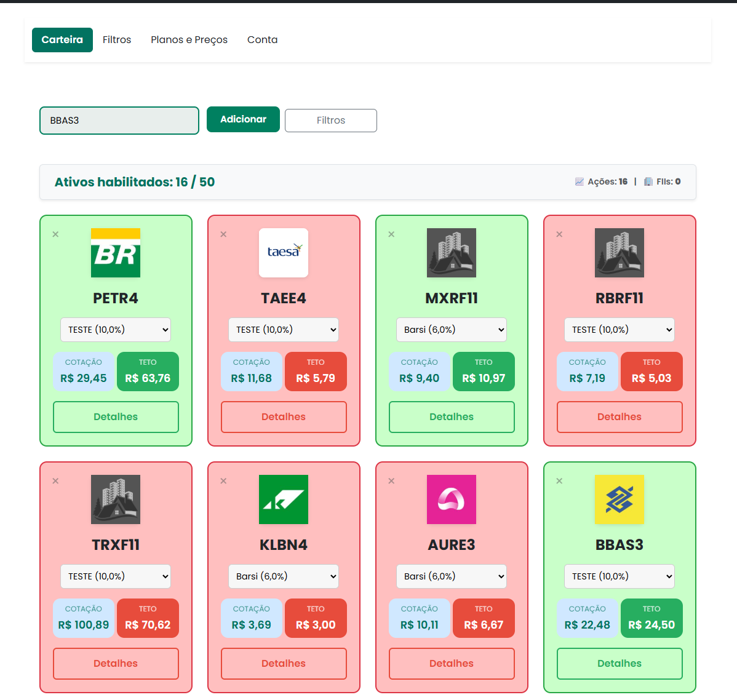Click the yellow Banco do Brasil logo
The image size is (737, 700).
pyautogui.click(x=619, y=499)
